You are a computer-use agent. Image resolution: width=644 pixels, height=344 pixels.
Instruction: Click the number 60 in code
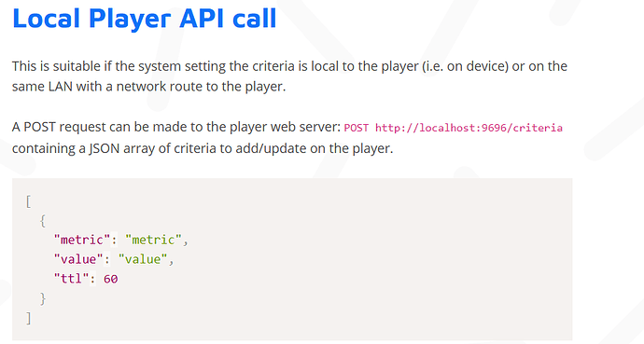pos(110,279)
